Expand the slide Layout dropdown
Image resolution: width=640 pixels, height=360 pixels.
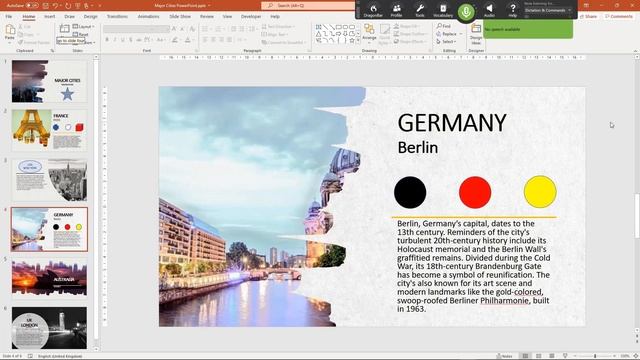point(84,27)
